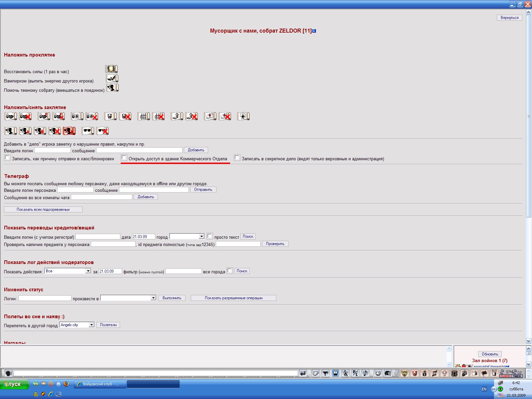Click the help dark comrade scroll icon

(112, 88)
